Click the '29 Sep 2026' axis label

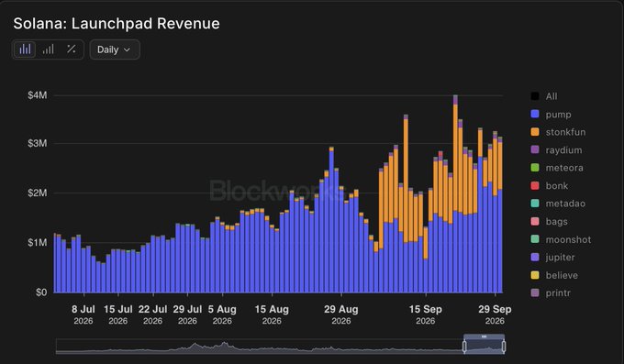coord(495,314)
